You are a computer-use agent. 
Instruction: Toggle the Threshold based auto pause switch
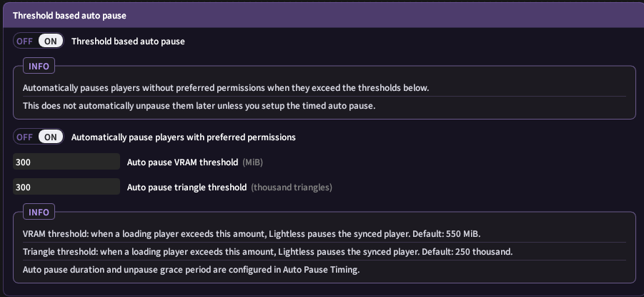pos(39,41)
